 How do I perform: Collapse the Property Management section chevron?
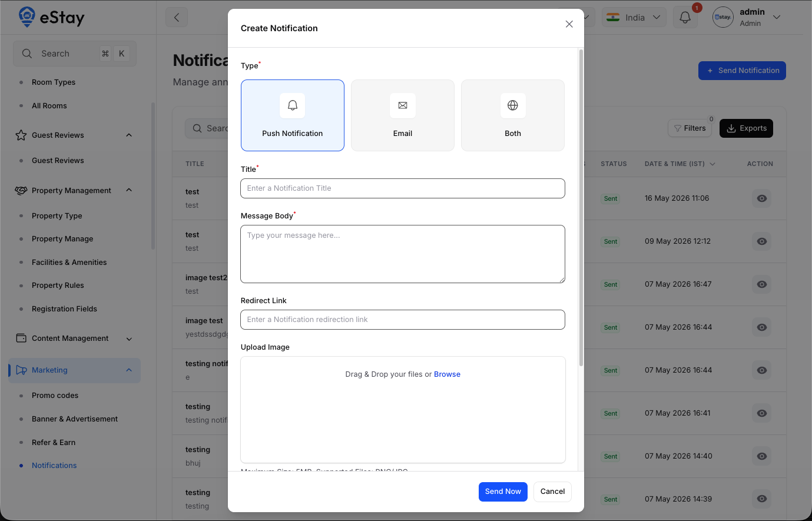[129, 190]
